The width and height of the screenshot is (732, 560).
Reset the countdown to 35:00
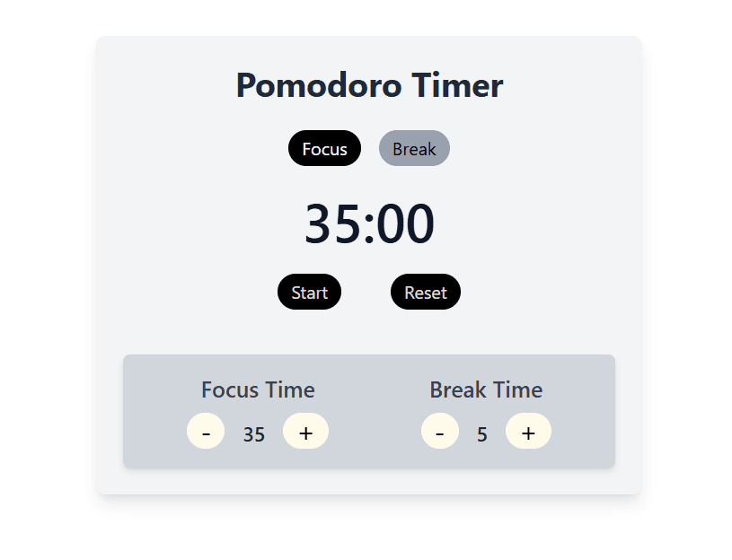coord(425,292)
